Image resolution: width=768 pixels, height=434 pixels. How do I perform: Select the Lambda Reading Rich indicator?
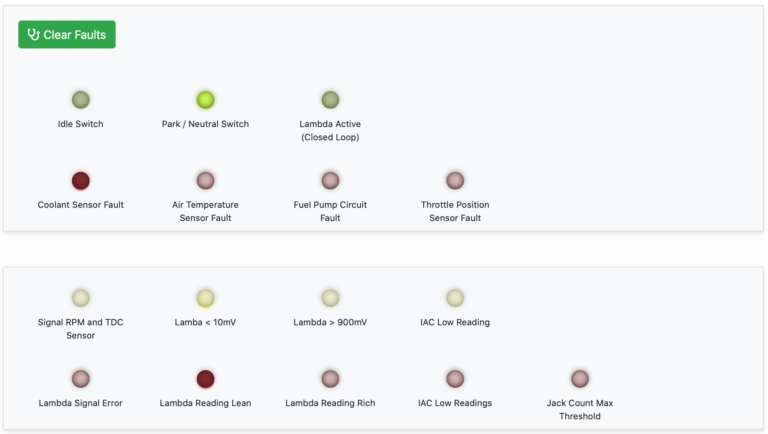click(x=330, y=379)
